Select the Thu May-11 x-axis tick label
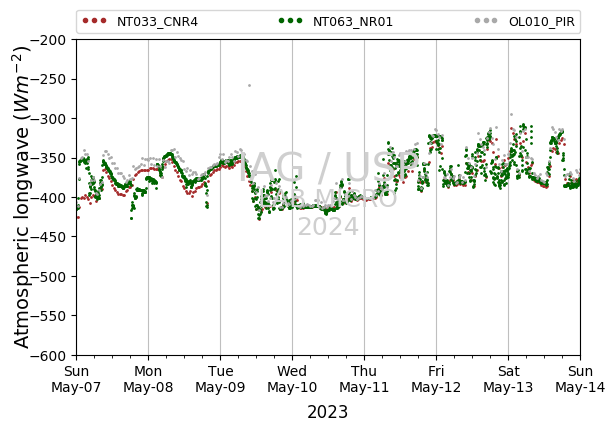This screenshot has height=432, width=615. click(x=364, y=379)
